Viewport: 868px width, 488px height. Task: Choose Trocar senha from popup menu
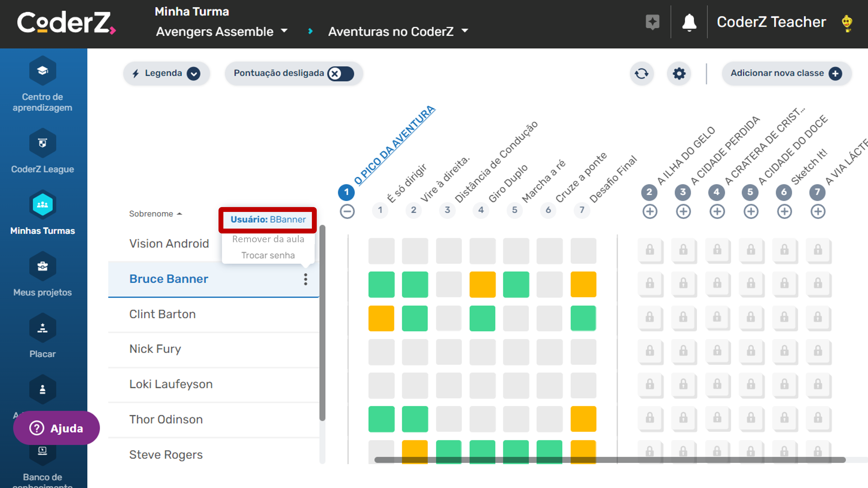[x=268, y=255]
